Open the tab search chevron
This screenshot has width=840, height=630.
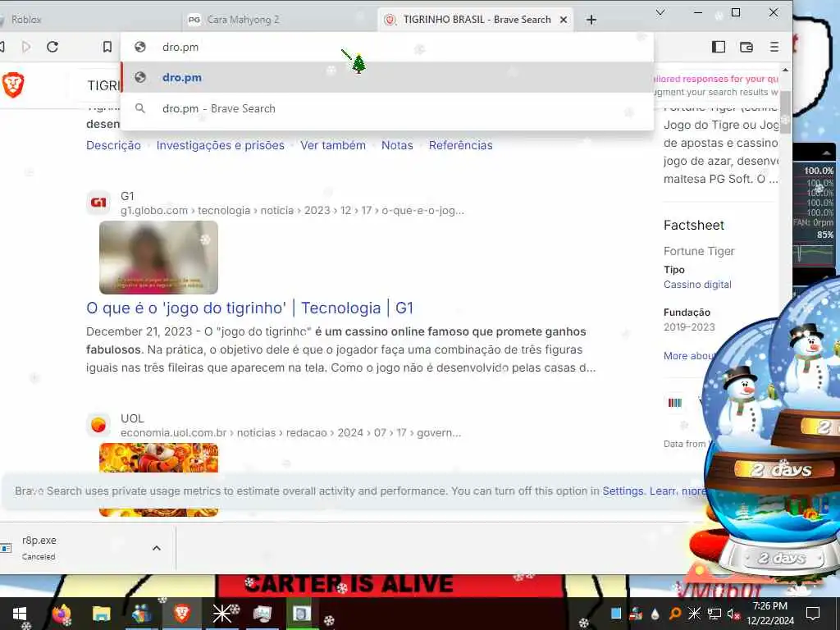tap(660, 12)
